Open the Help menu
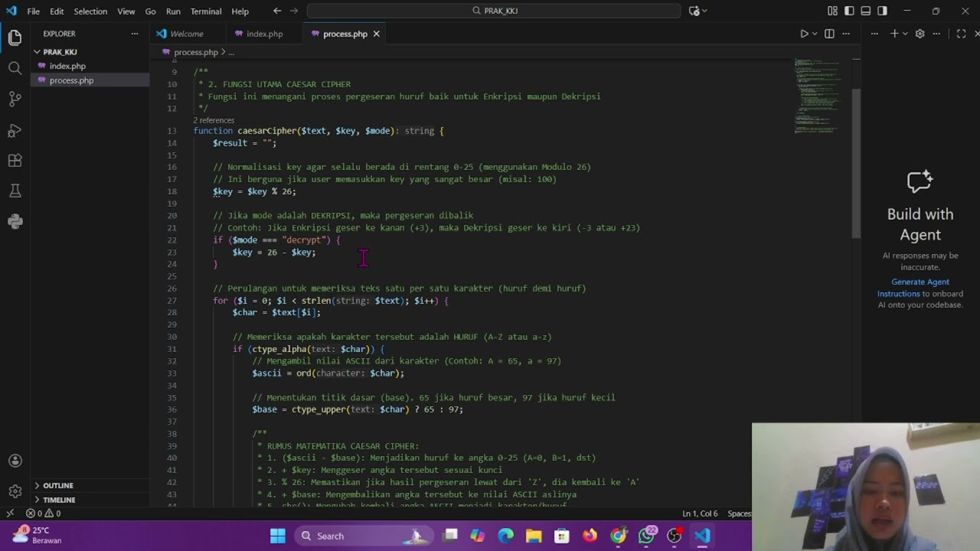Screen dimensions: 980x551 coord(240,11)
